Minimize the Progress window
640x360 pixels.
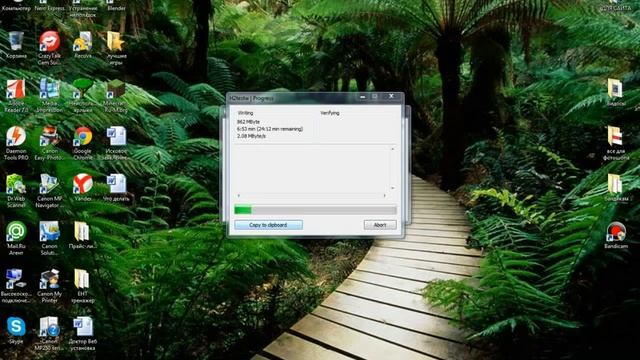362,97
